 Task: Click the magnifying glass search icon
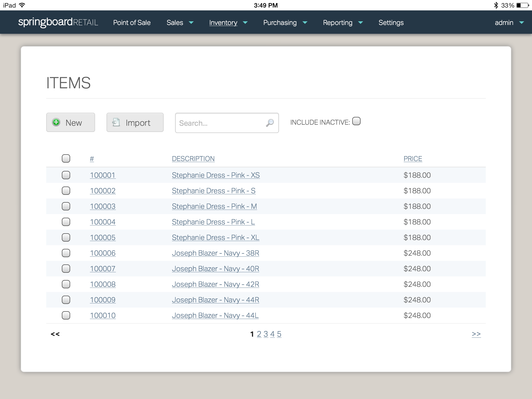270,123
